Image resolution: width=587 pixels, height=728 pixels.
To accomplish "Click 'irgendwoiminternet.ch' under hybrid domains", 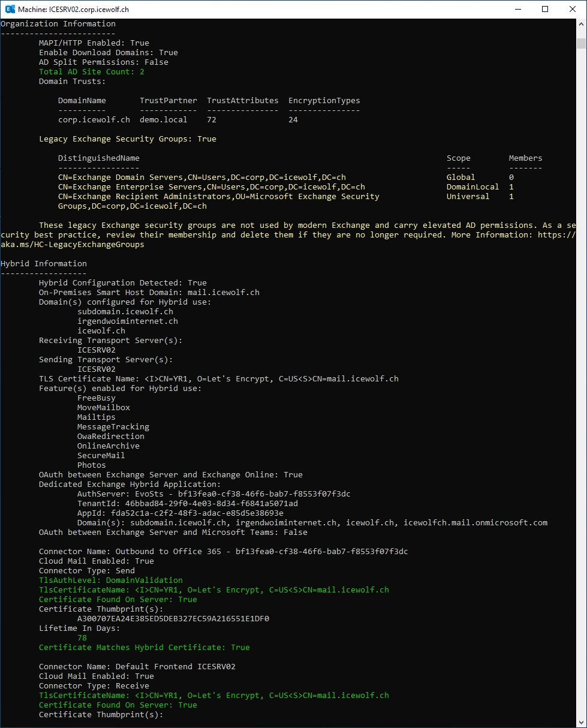I will point(128,321).
